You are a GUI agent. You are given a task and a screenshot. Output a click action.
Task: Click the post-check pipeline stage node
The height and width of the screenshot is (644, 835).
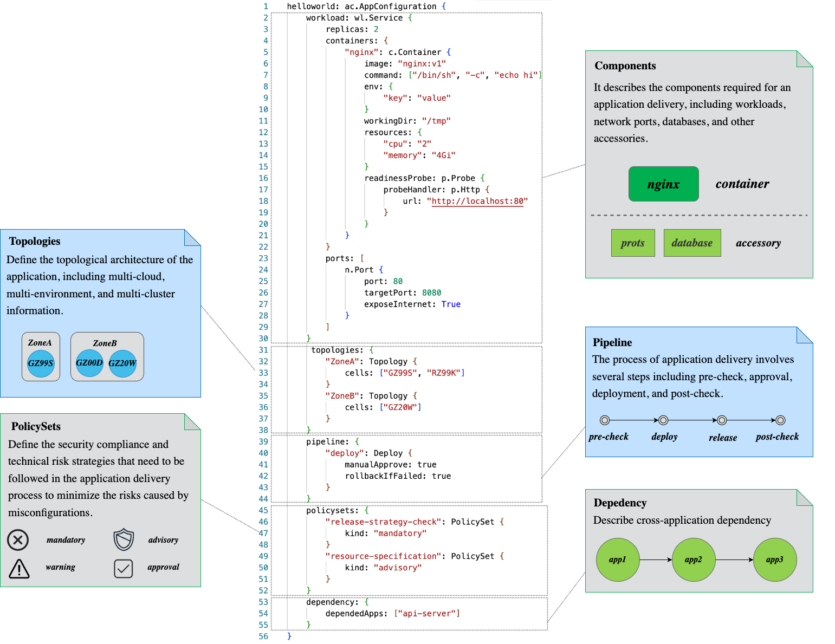(x=780, y=420)
